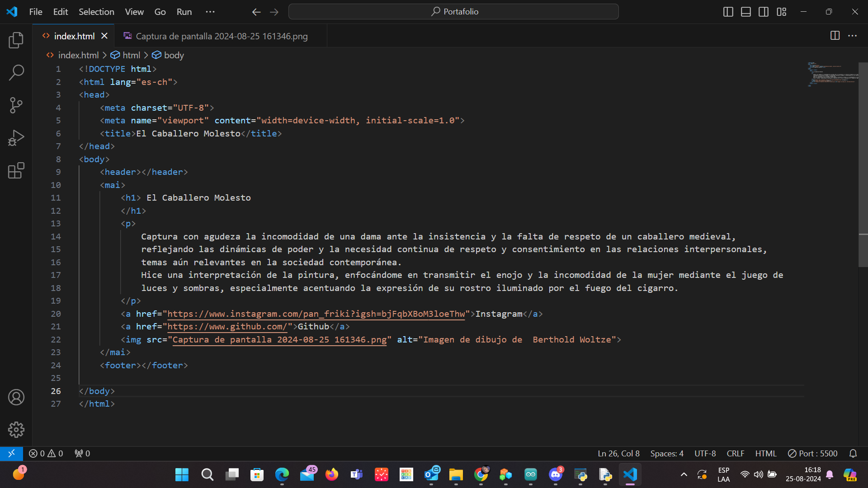868x488 pixels.
Task: Open Customize Layout options
Action: point(782,12)
